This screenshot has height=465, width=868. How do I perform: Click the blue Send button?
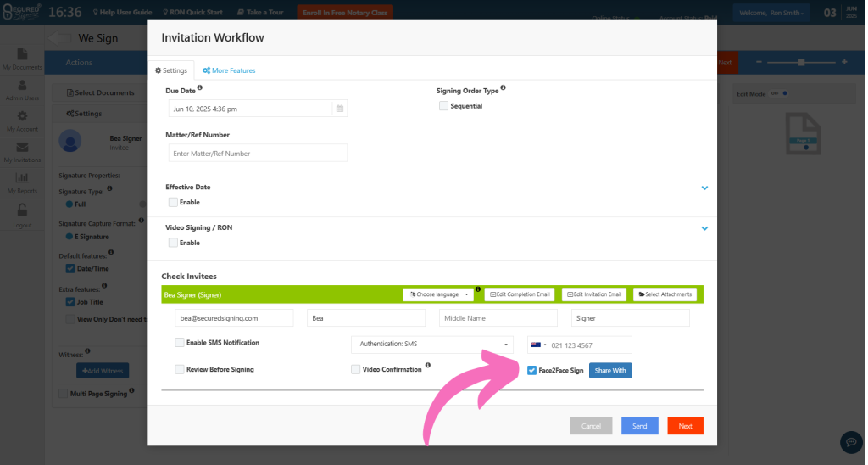pyautogui.click(x=639, y=426)
